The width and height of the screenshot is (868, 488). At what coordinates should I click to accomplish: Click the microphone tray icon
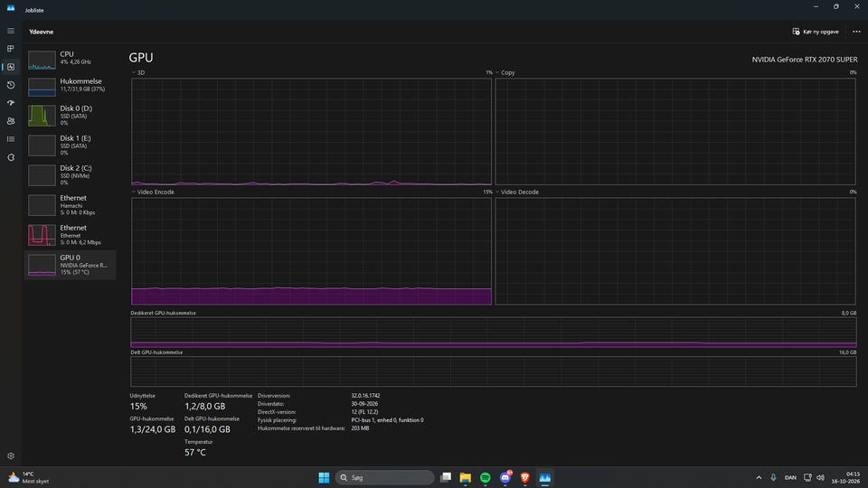773,477
